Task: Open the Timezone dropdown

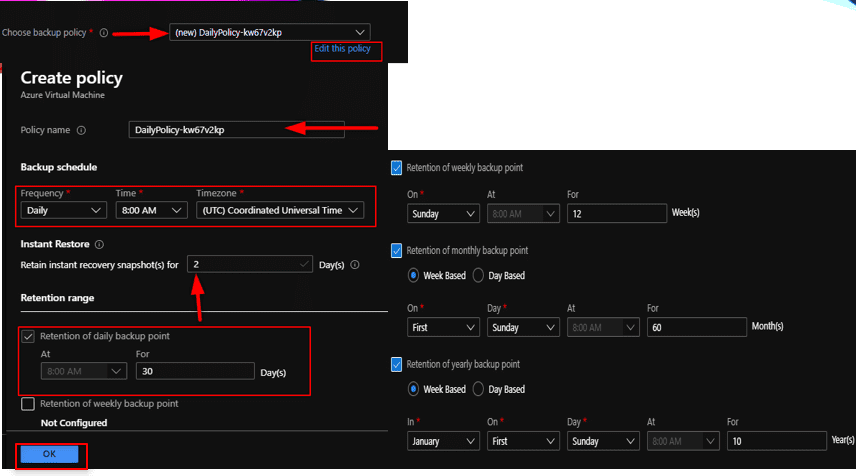Action: (x=279, y=210)
